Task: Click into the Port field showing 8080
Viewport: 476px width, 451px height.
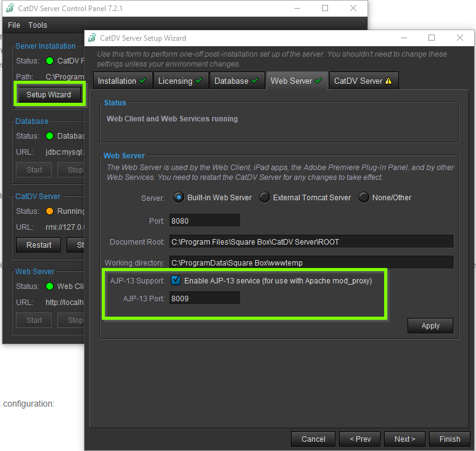Action: (x=204, y=221)
